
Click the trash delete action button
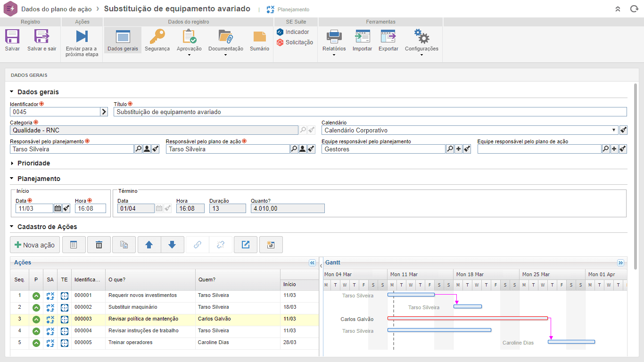99,245
